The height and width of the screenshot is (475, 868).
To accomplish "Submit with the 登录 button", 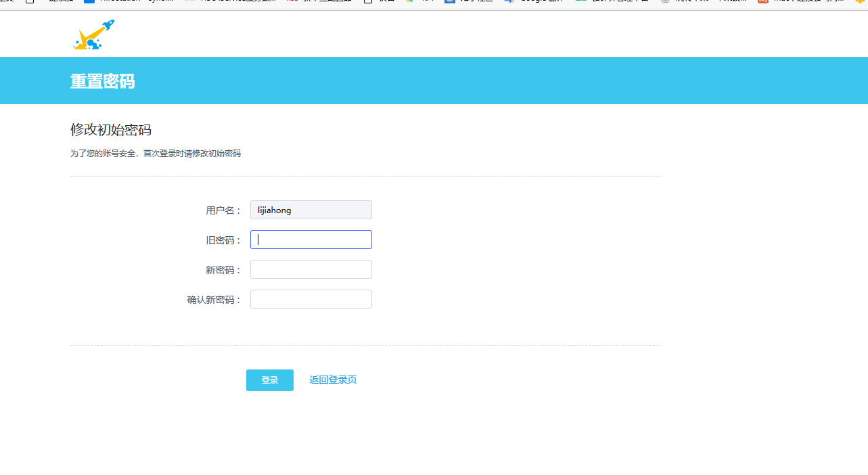I will click(270, 380).
